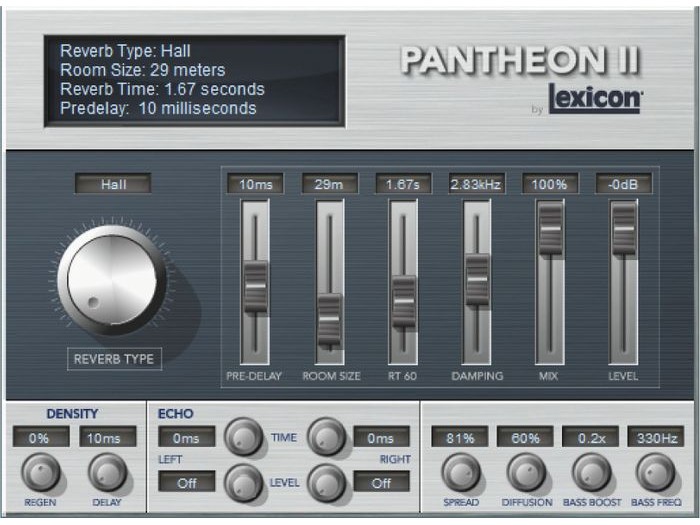
Task: Select the 10ms pre-delay value field
Action: pyautogui.click(x=255, y=184)
